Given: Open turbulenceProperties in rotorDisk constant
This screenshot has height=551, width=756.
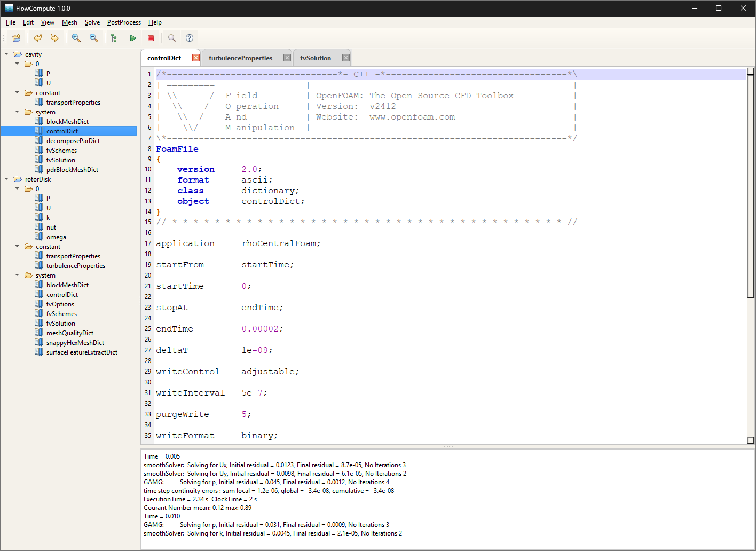Looking at the screenshot, I should (x=76, y=266).
